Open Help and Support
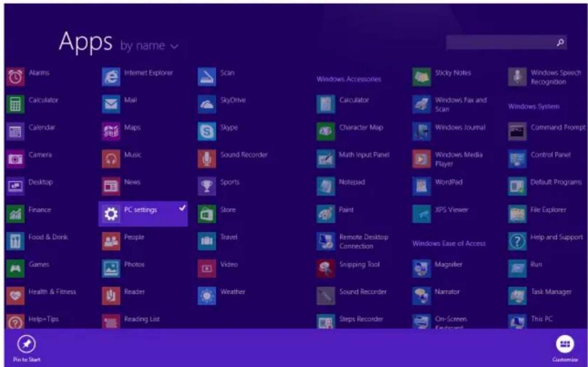588x367 pixels. pyautogui.click(x=545, y=241)
